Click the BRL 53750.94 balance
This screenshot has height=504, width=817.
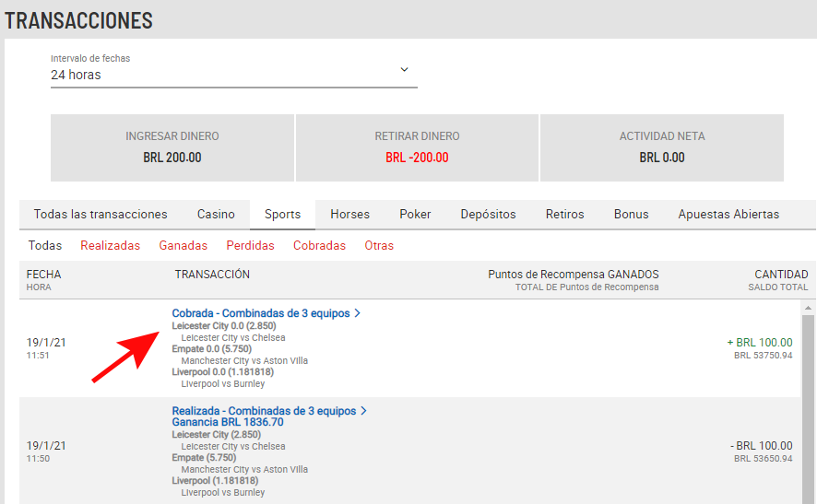click(764, 356)
